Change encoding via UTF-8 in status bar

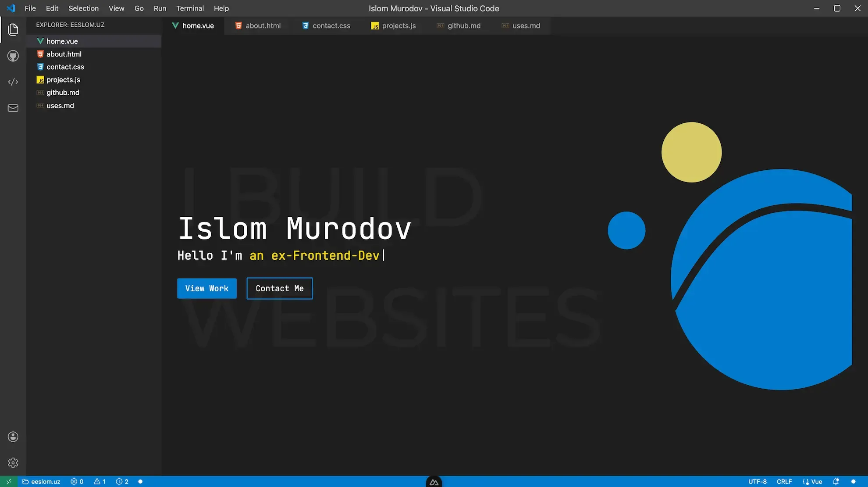[x=757, y=481]
